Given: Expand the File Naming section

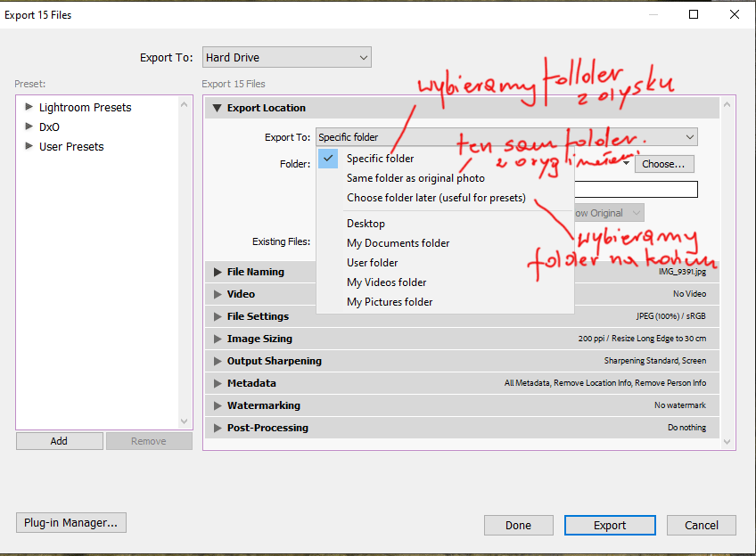Looking at the screenshot, I should (217, 273).
